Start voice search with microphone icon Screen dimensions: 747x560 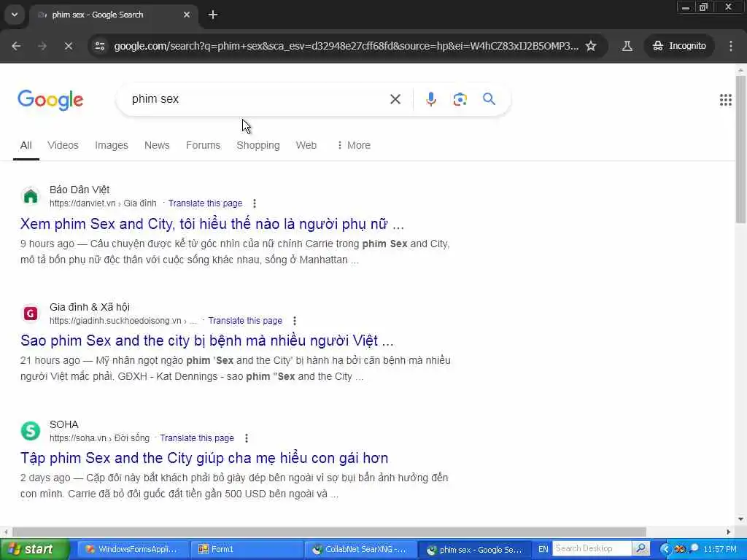pos(430,99)
